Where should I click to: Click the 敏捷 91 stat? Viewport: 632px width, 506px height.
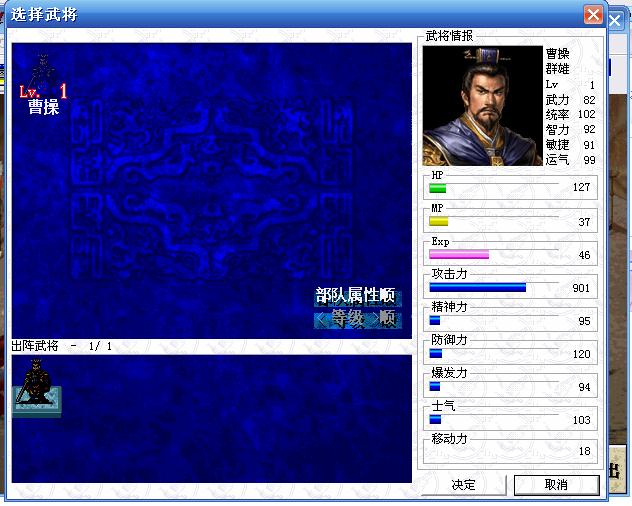coord(570,145)
